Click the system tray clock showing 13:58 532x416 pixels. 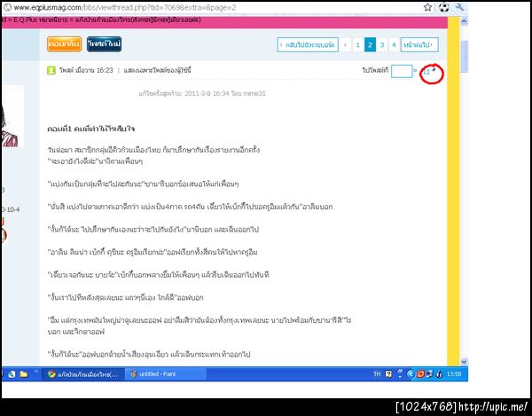point(454,374)
